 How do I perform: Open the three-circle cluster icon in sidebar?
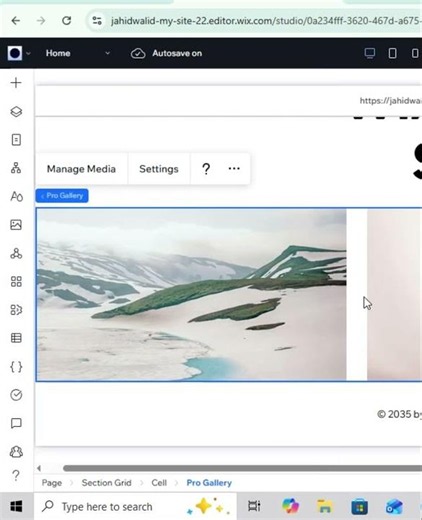click(16, 253)
